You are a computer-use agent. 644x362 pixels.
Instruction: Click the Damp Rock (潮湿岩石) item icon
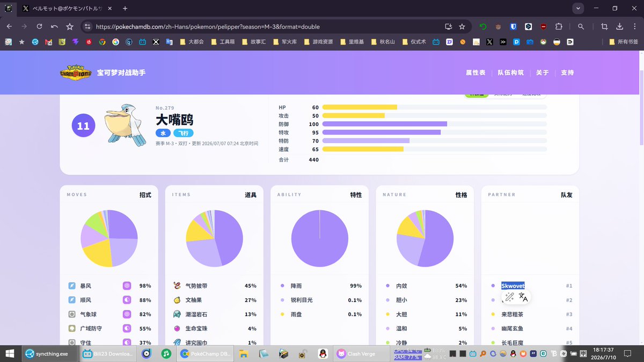tap(177, 314)
